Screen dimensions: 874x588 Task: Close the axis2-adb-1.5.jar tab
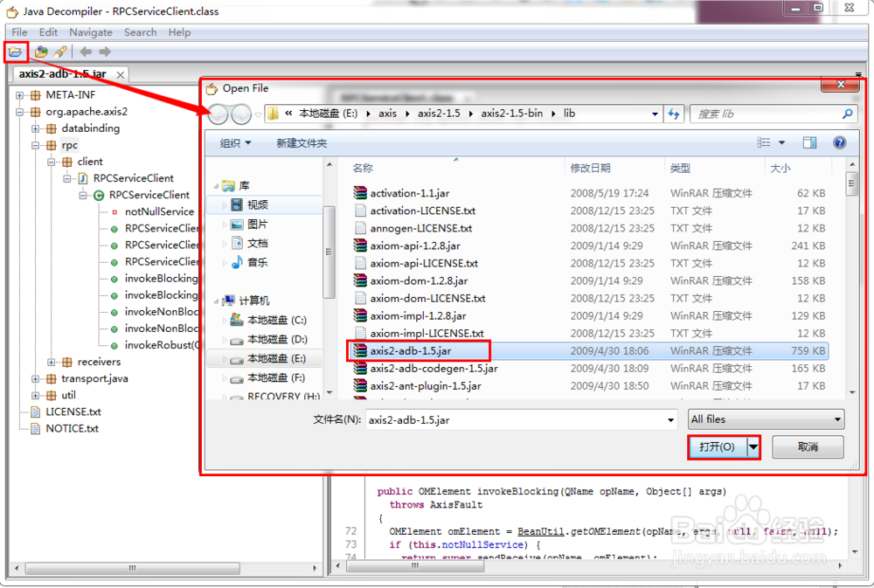tap(121, 74)
